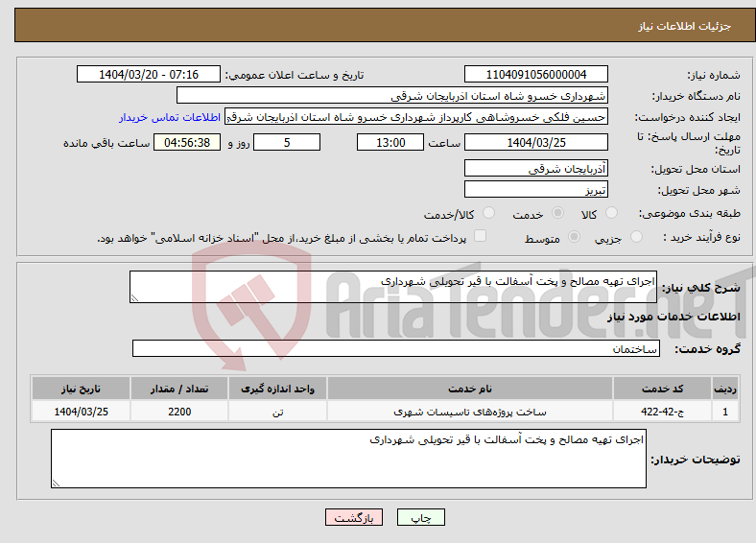Click the بازگشت (back) button
This screenshot has height=543, width=756.
(x=354, y=517)
